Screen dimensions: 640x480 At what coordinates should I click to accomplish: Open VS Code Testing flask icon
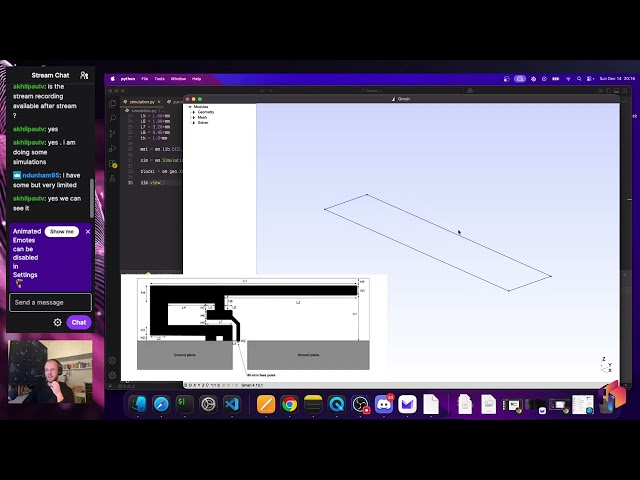click(113, 178)
